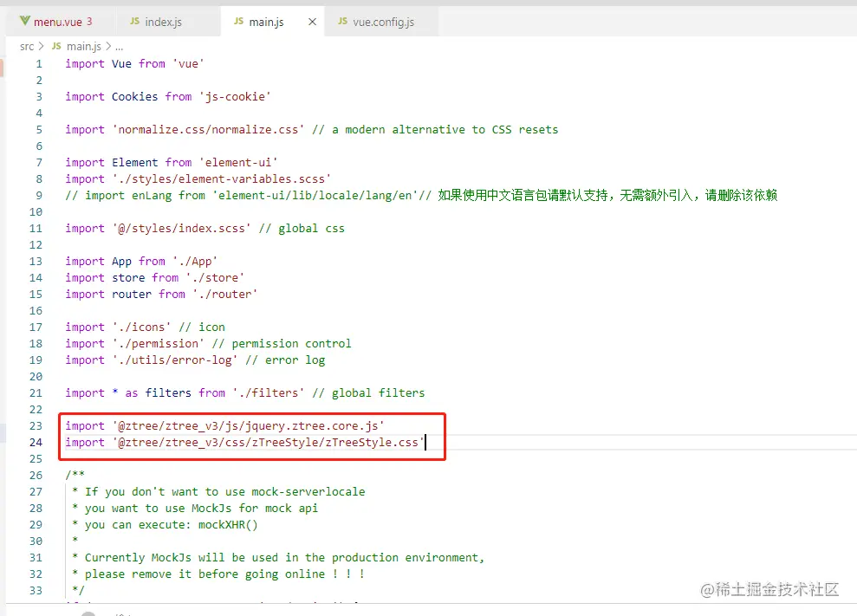Image resolution: width=857 pixels, height=616 pixels.
Task: Click the '// permission control' comment
Action: point(282,343)
